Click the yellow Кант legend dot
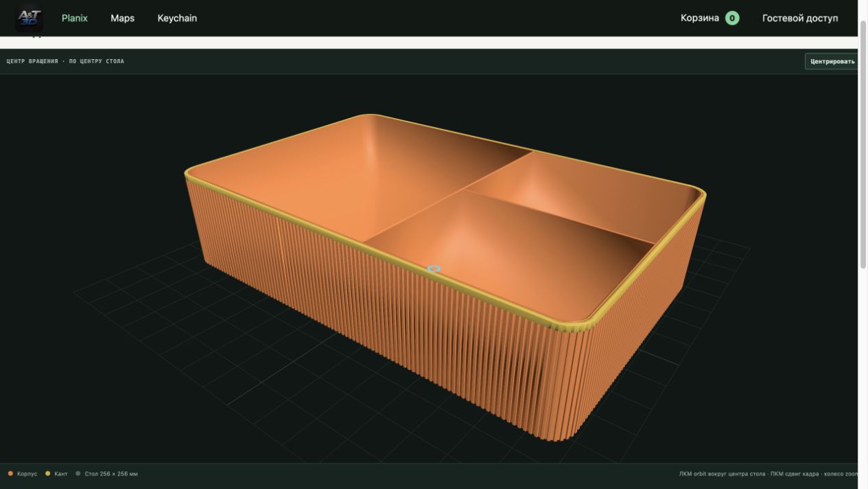This screenshot has height=489, width=868. click(48, 473)
